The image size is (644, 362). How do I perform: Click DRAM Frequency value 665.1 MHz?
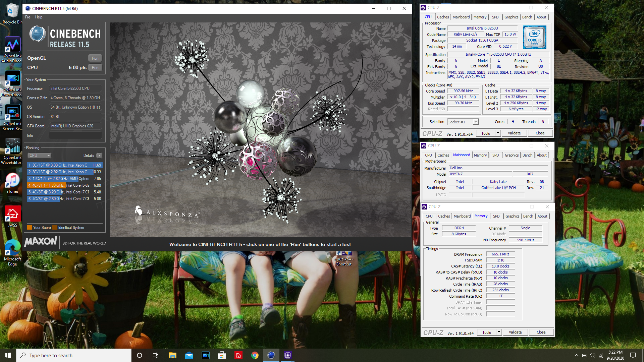500,254
